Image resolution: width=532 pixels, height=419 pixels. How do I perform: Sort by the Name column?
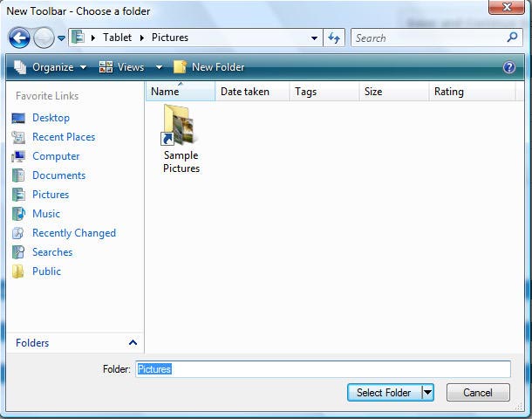tap(181, 92)
